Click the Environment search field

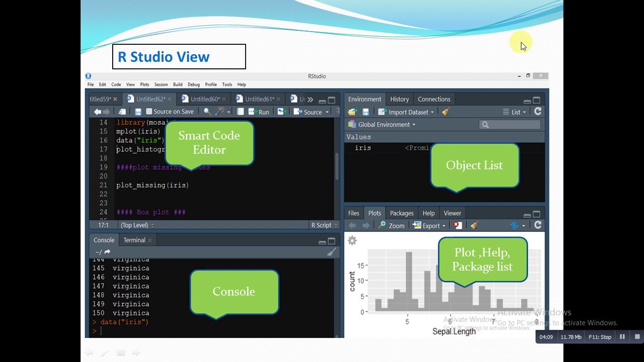(510, 124)
